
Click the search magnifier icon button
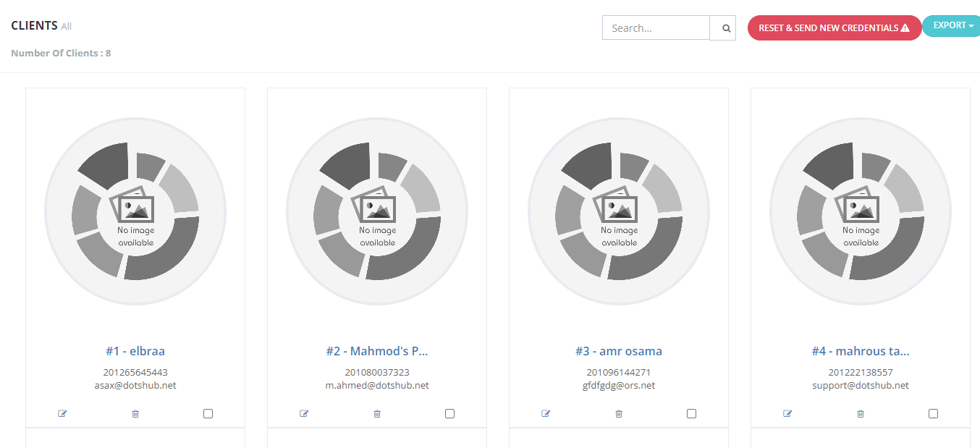(x=724, y=28)
